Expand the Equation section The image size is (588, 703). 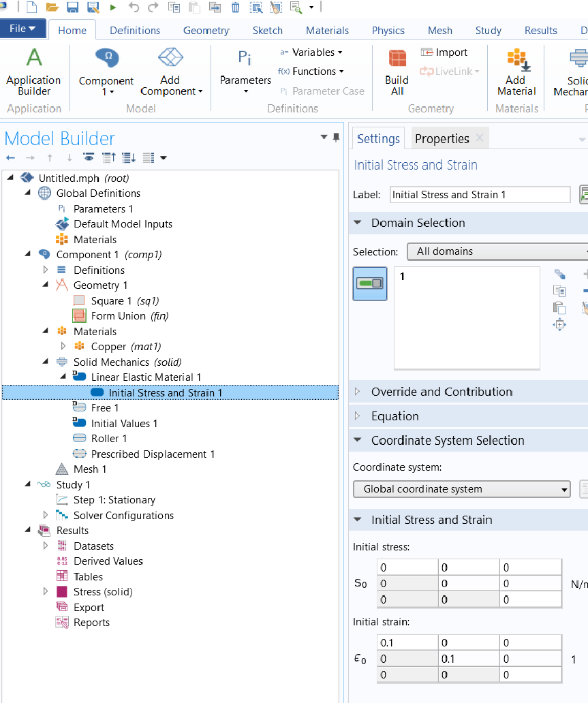click(x=394, y=416)
